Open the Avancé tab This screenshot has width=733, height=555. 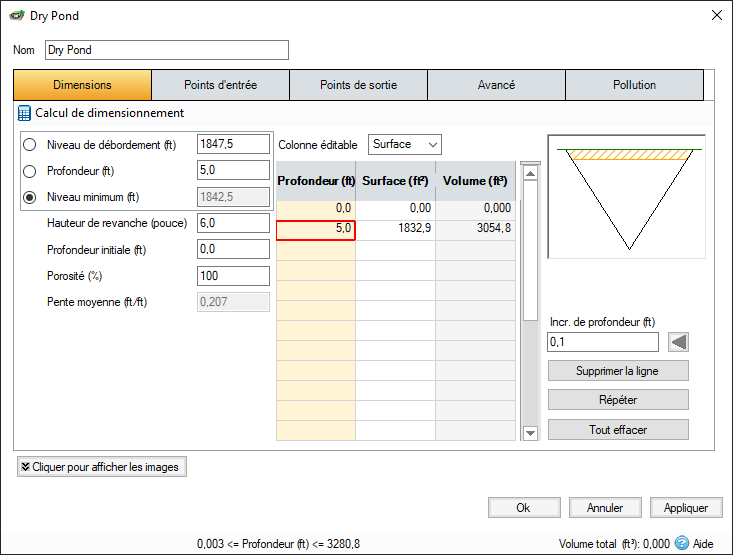coord(496,85)
